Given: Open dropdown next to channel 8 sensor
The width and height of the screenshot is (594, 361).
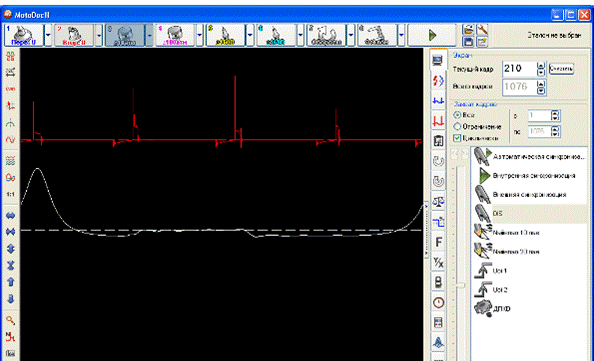Looking at the screenshot, I should 402,35.
